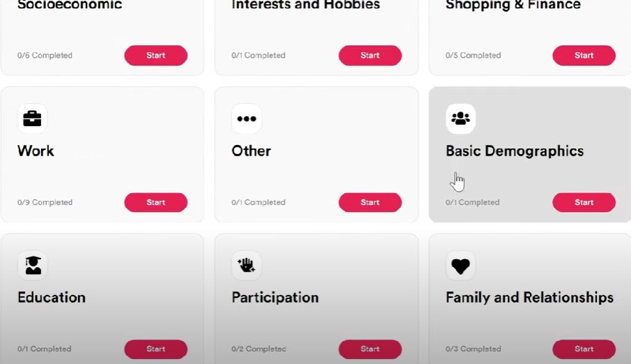
Task: Open the Basic Demographics card title
Action: coord(515,151)
